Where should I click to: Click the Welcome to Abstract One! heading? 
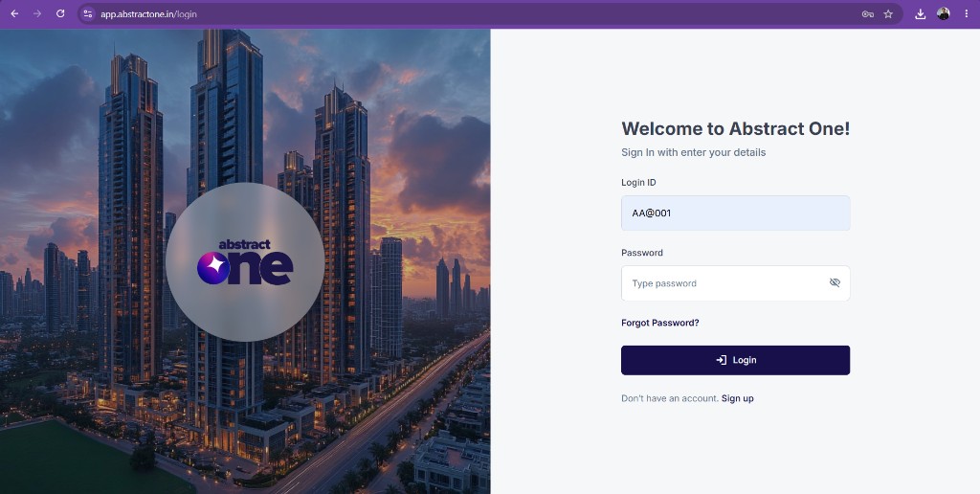click(x=736, y=129)
